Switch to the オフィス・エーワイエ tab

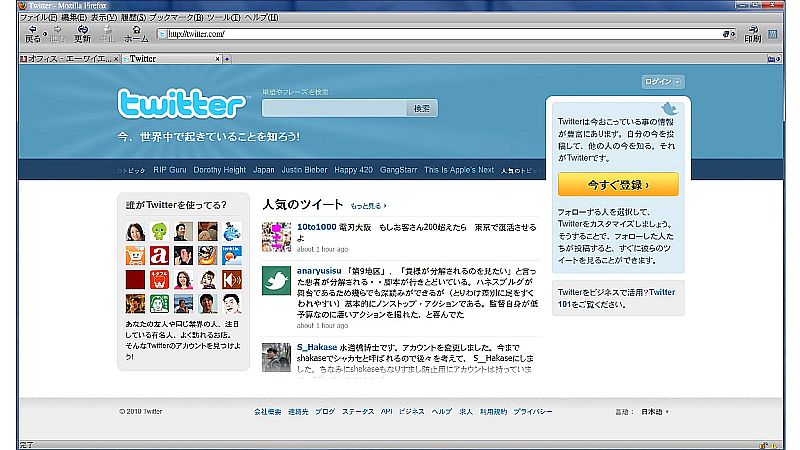point(66,59)
